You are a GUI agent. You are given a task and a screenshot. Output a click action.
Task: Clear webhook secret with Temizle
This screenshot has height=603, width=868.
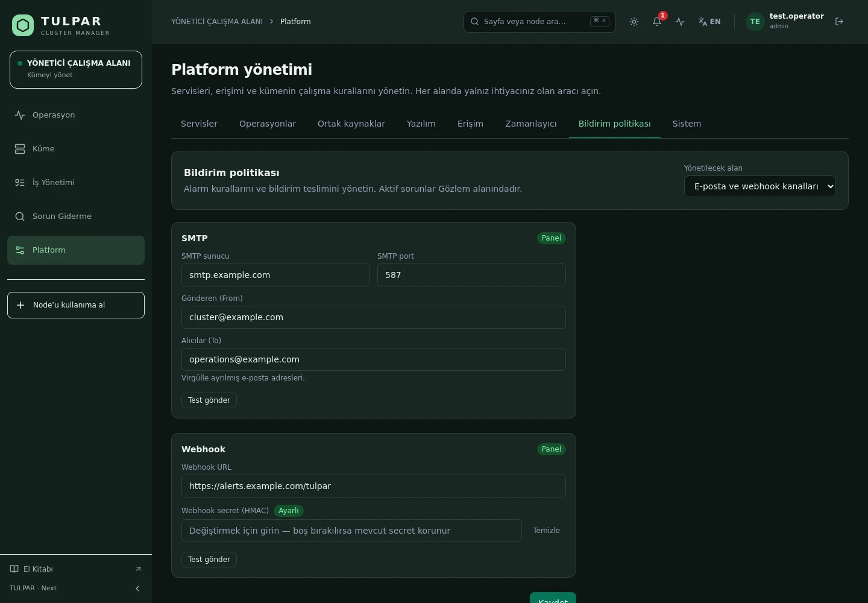(546, 531)
